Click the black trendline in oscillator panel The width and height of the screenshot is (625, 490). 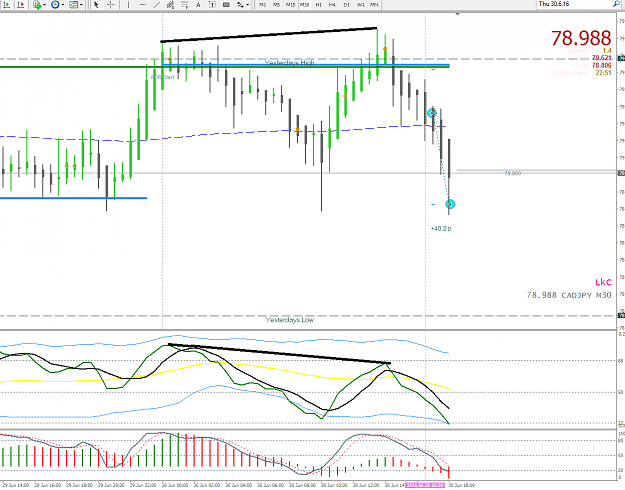[x=279, y=354]
